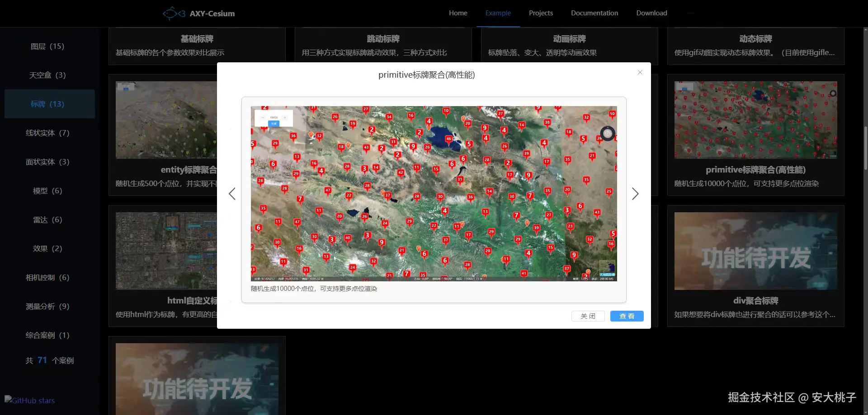Open the Download page
The height and width of the screenshot is (415, 868).
click(x=651, y=13)
